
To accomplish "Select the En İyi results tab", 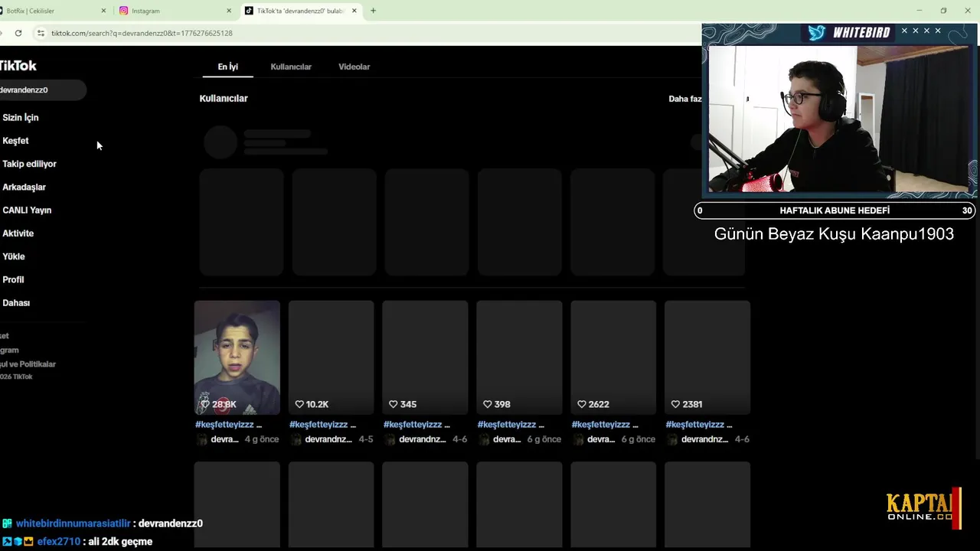I will (227, 67).
